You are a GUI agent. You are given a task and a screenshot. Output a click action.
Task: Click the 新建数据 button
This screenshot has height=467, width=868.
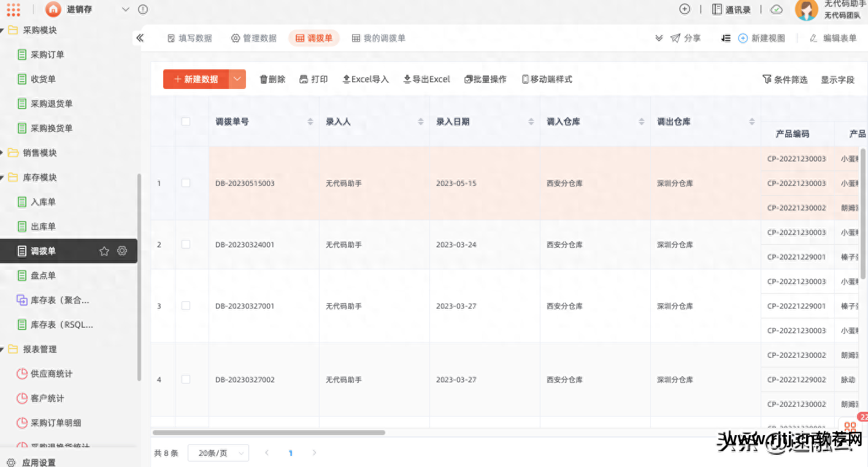coord(196,79)
